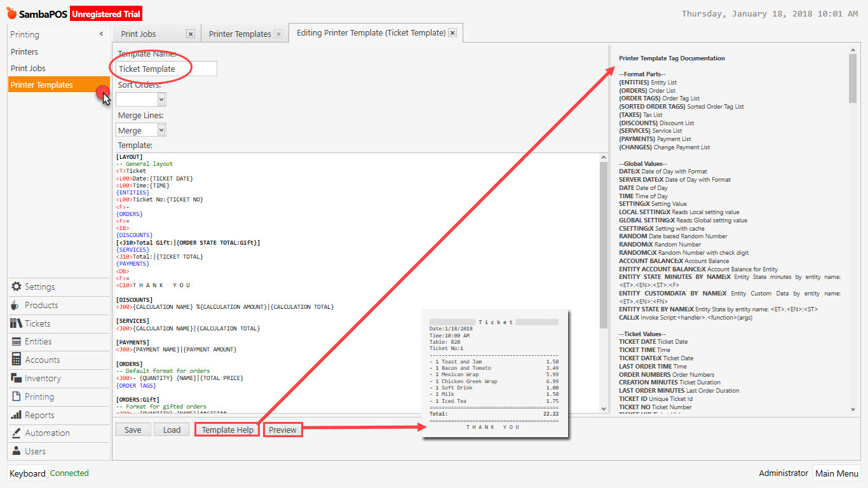Click the [SERVICES] section header in the template
This screenshot has width=868, height=488.
[x=133, y=322]
